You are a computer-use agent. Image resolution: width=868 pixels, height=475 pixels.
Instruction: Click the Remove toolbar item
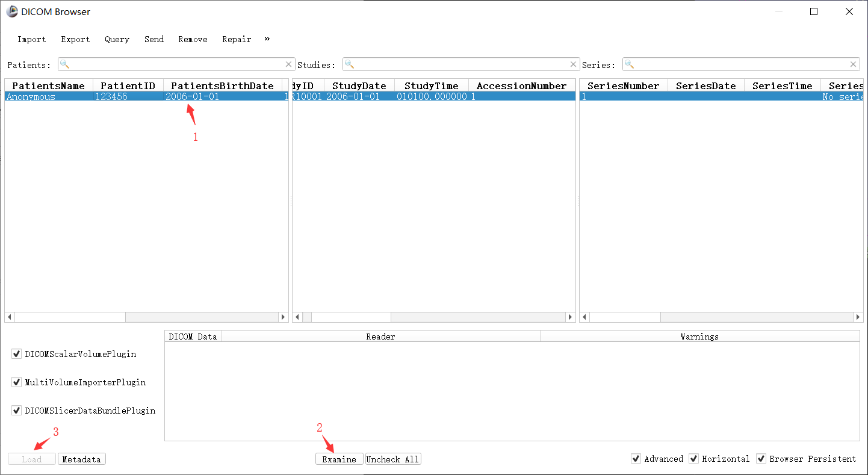click(x=193, y=39)
